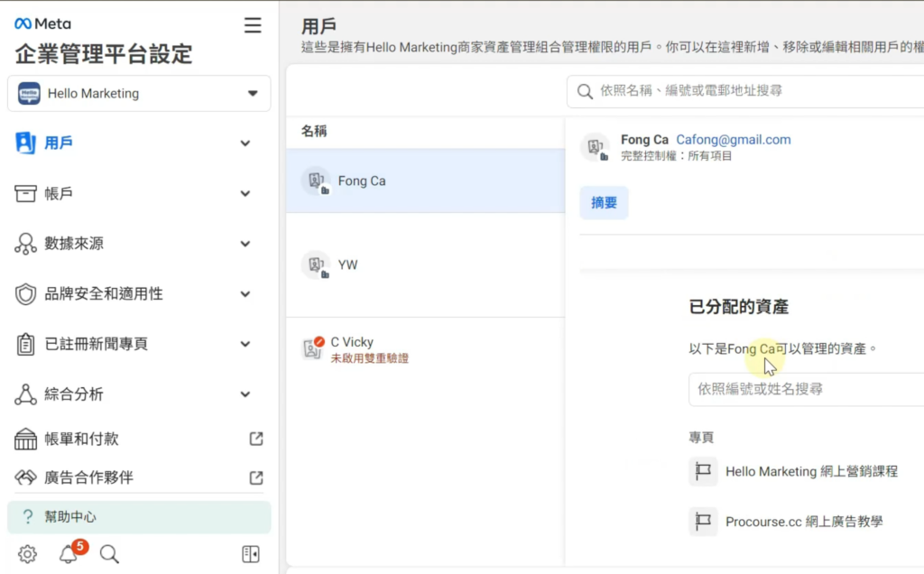Toggle the sidebar collapse panel icon
Viewport: 924px width, 574px height.
point(251,554)
